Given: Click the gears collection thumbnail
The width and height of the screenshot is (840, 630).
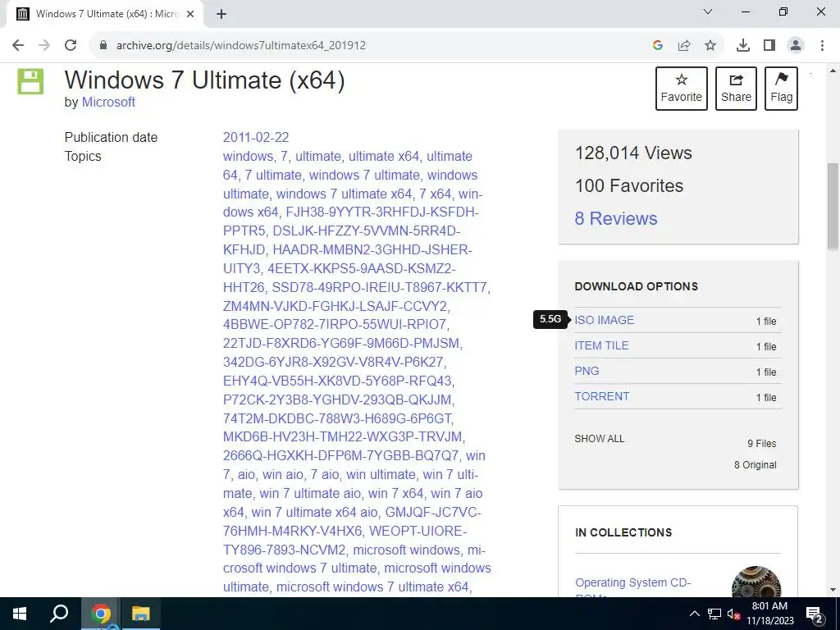Looking at the screenshot, I should click(x=756, y=582).
